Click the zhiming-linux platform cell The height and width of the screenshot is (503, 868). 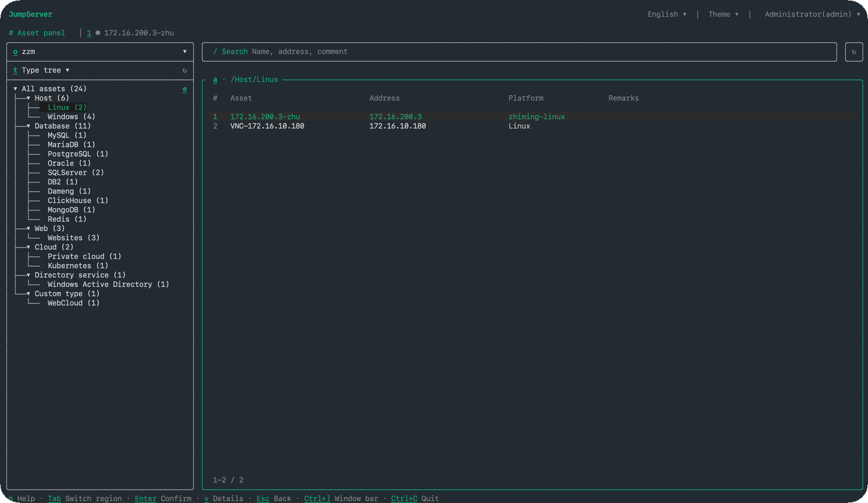(x=537, y=117)
